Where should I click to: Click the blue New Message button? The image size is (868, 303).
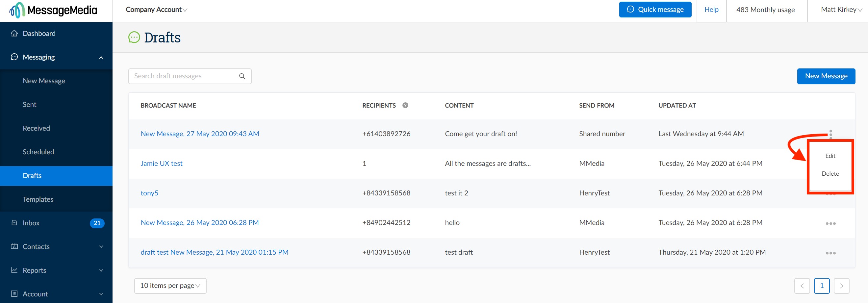(x=826, y=76)
